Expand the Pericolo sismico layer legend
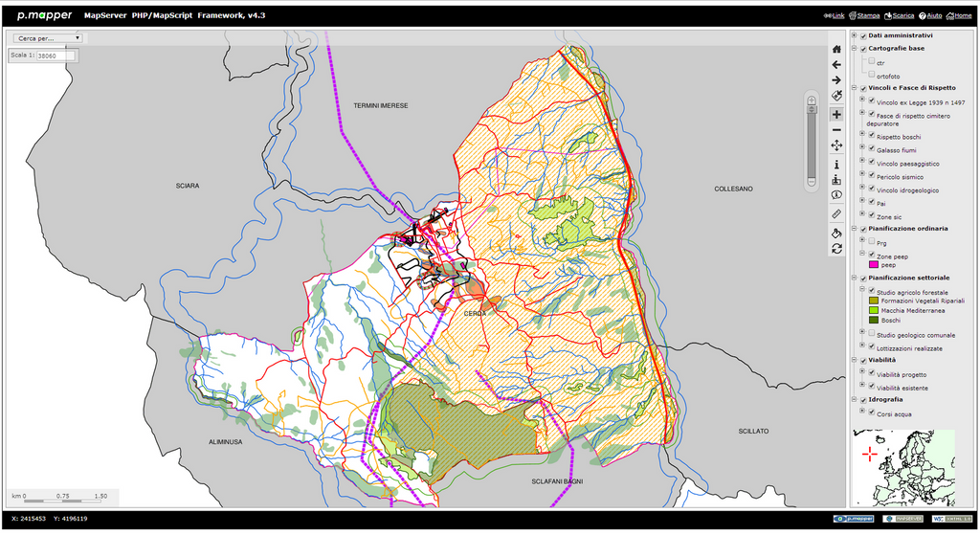The height and width of the screenshot is (535, 980). click(861, 175)
